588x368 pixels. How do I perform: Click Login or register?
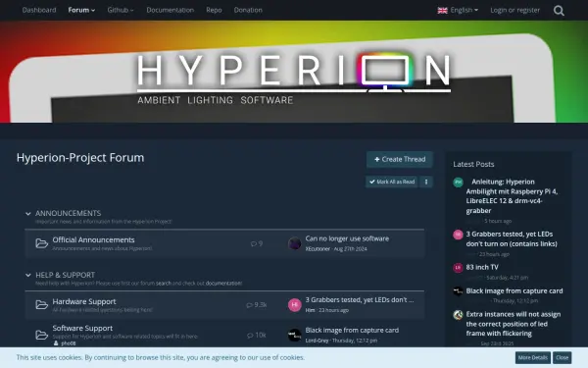(x=514, y=10)
